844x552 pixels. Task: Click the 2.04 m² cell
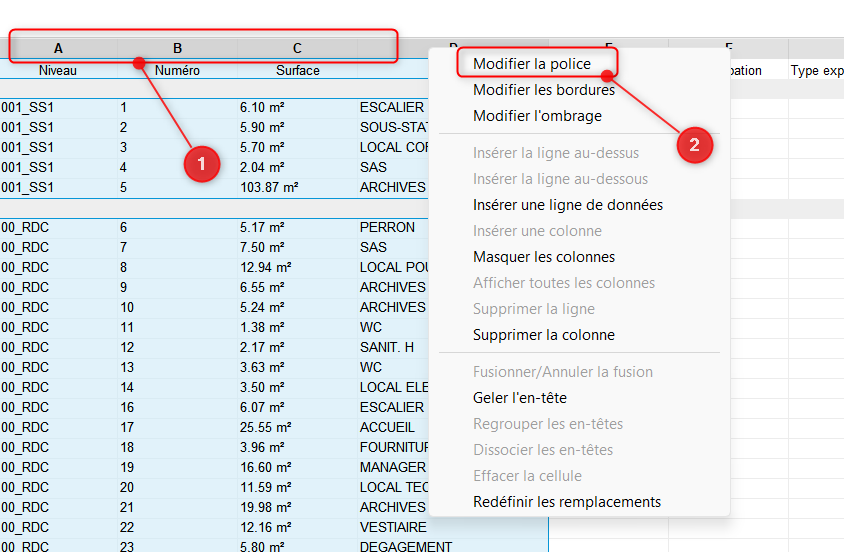tap(297, 167)
